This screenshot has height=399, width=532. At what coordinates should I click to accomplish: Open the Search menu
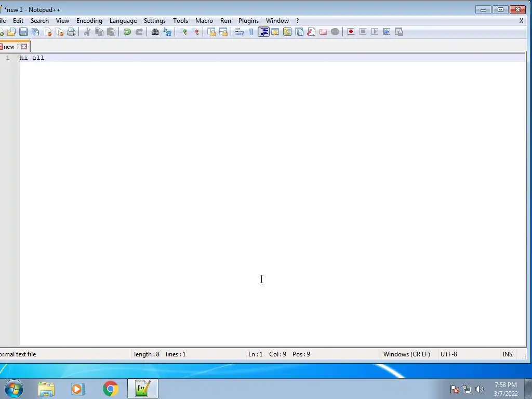point(39,21)
